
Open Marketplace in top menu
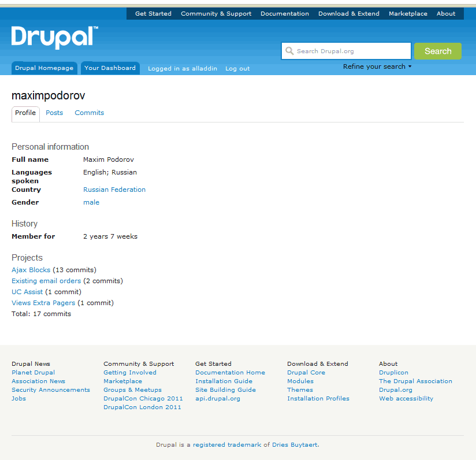(x=408, y=14)
